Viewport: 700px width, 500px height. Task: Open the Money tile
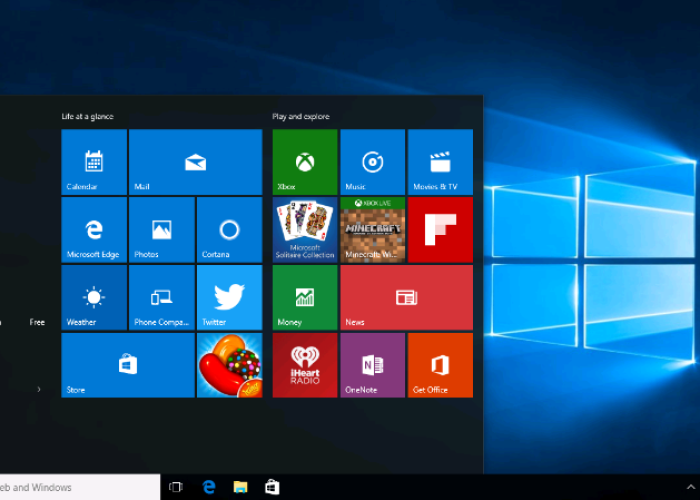[305, 298]
